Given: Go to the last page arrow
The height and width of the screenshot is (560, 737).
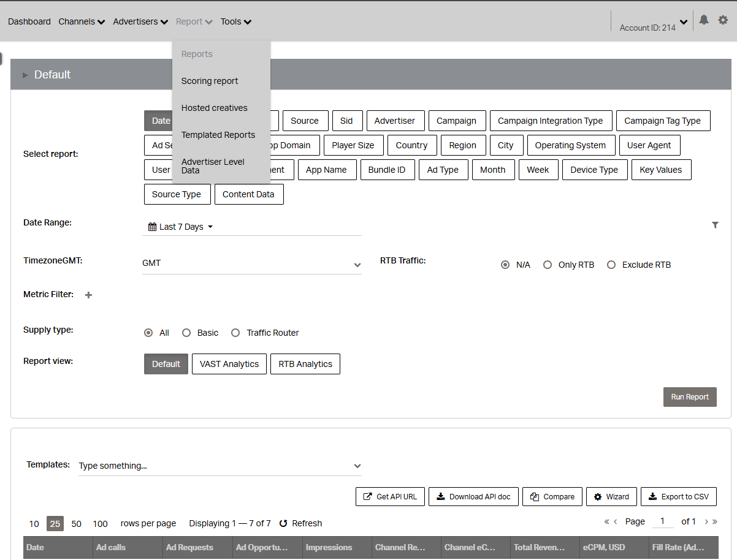Looking at the screenshot, I should pyautogui.click(x=714, y=521).
